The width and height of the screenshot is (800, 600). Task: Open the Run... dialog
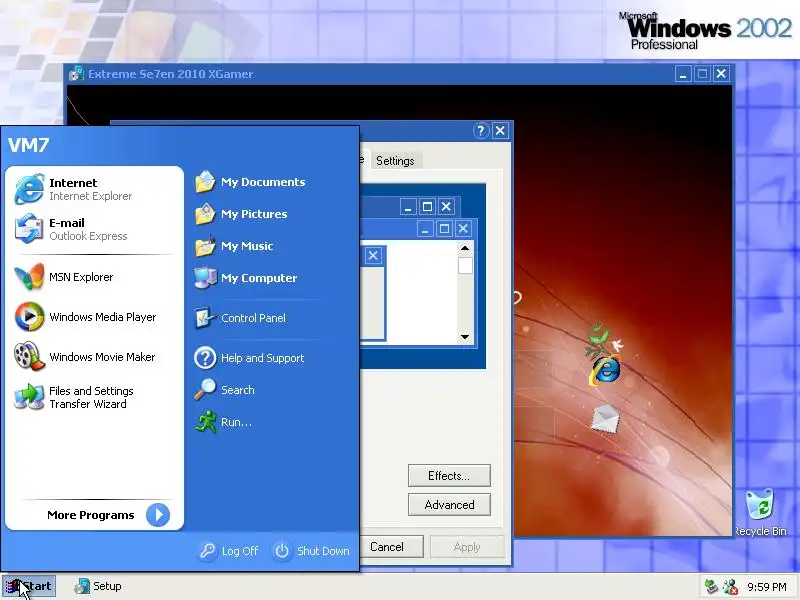223,422
